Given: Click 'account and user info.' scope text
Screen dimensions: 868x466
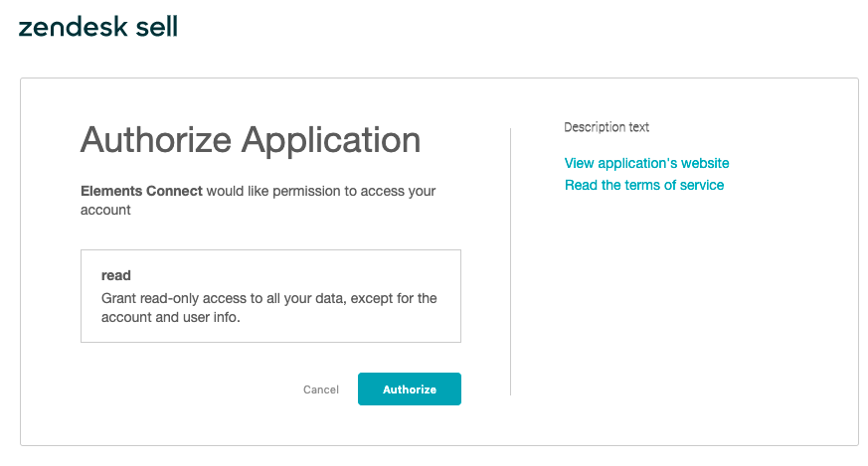Looking at the screenshot, I should (171, 318).
